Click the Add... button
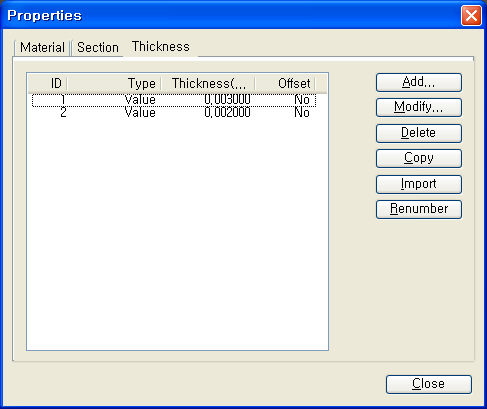 pos(419,82)
